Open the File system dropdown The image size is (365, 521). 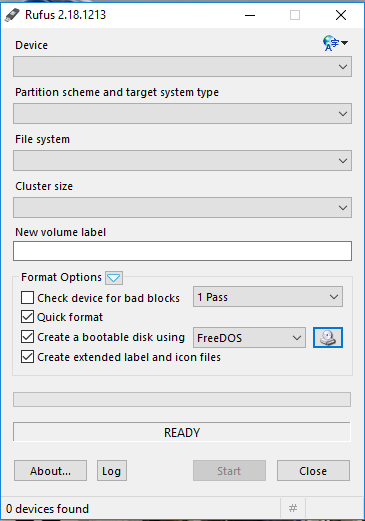pos(182,161)
